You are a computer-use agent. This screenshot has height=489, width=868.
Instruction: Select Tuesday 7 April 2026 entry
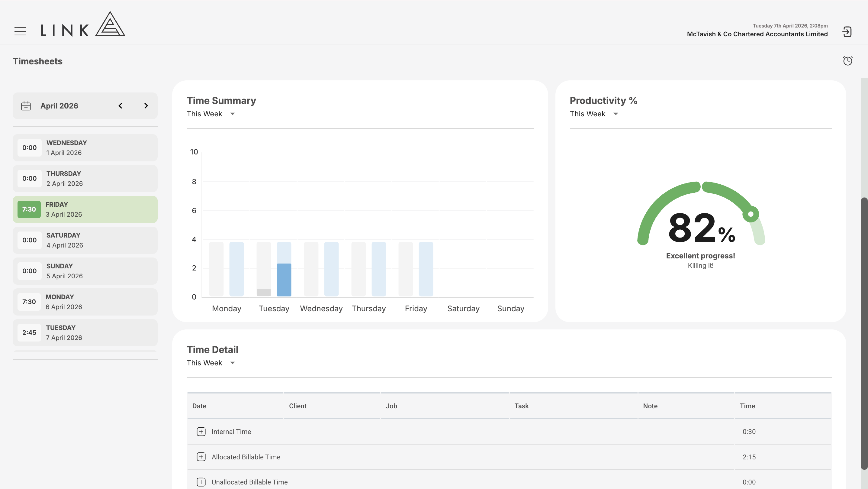85,333
